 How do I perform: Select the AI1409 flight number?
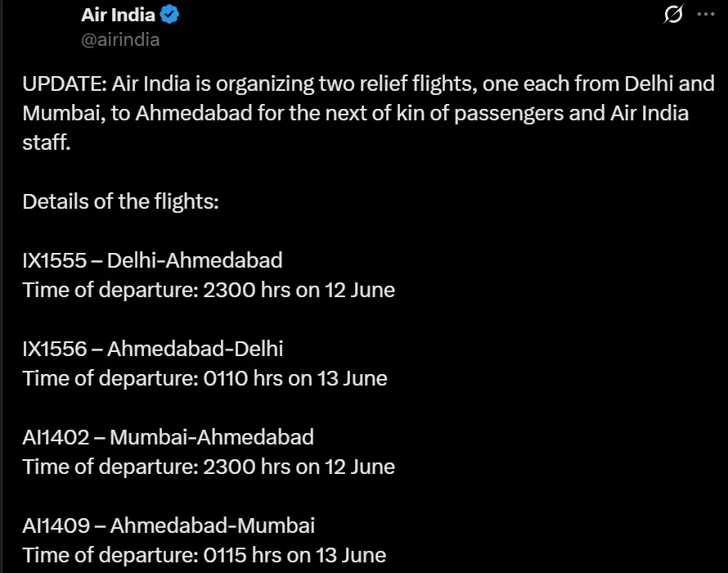[x=56, y=526]
